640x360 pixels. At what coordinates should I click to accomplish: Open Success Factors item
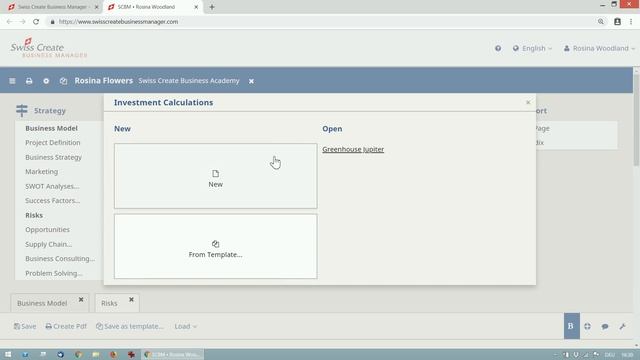(53, 200)
